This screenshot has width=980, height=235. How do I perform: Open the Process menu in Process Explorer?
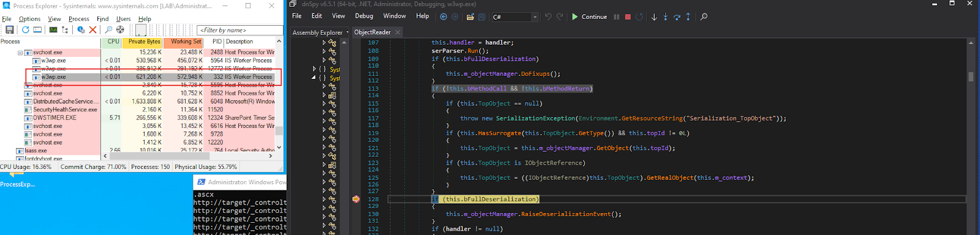(79, 19)
